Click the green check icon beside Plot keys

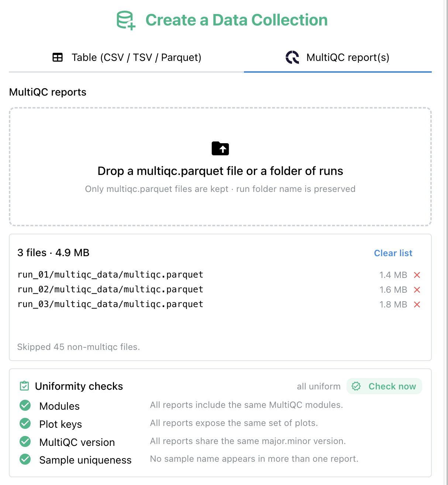[x=25, y=423]
